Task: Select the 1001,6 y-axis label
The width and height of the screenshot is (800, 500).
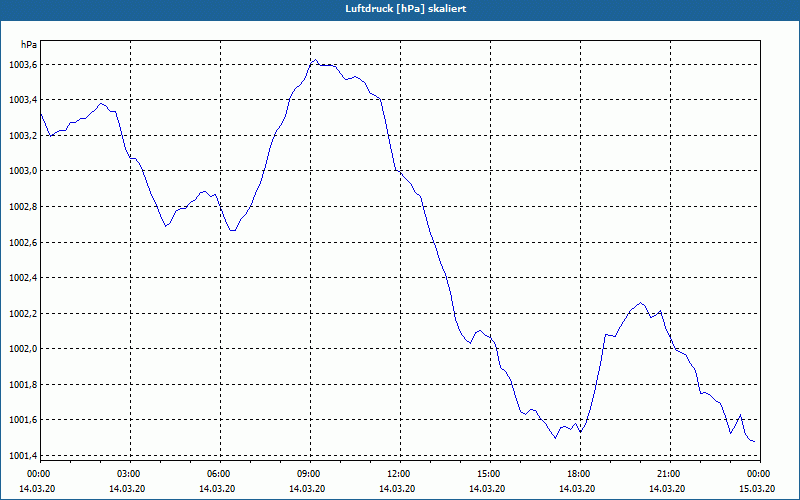Action: point(22,420)
